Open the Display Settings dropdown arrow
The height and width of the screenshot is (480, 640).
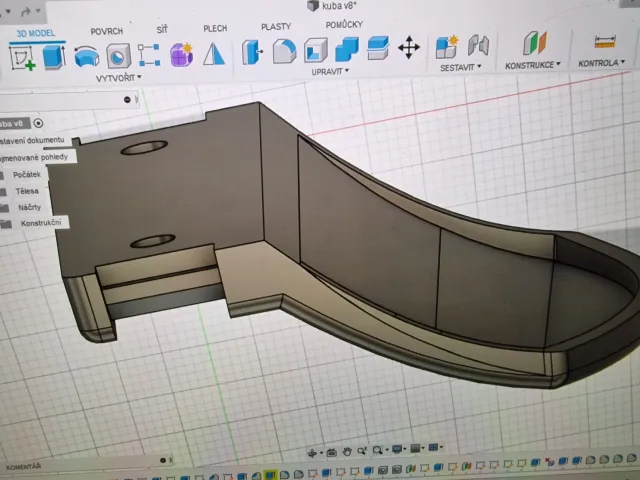405,449
